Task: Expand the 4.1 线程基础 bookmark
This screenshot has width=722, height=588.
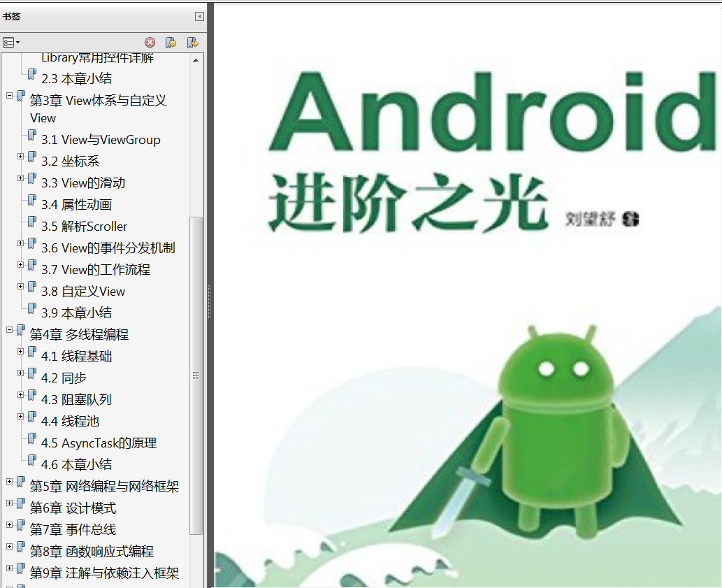Action: point(21,351)
